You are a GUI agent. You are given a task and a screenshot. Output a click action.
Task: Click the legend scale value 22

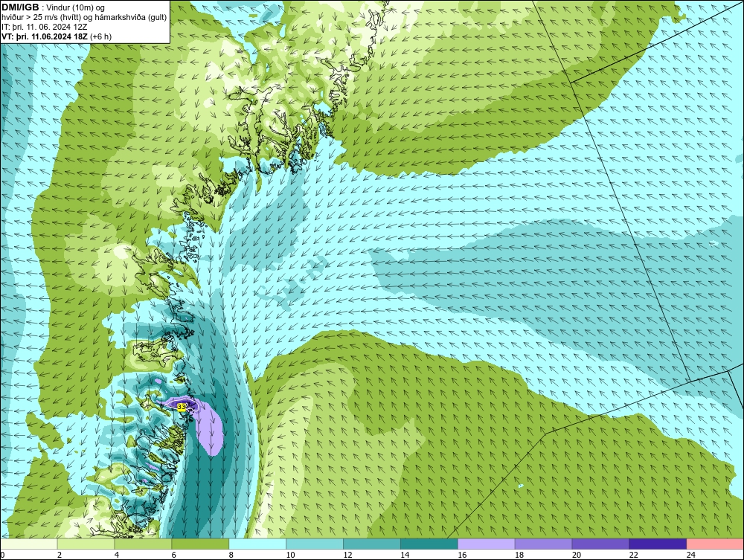634,555
